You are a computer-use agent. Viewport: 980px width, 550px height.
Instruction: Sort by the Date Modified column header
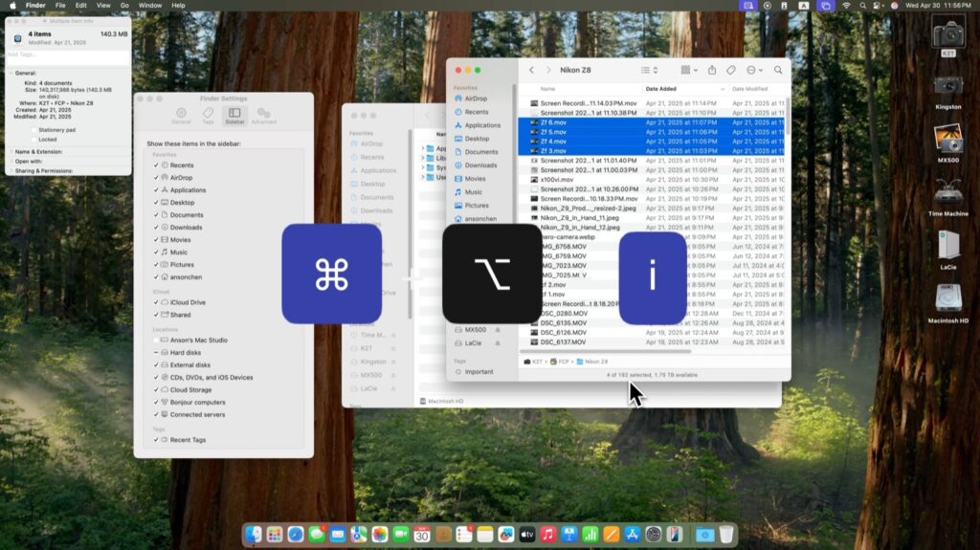click(x=749, y=89)
